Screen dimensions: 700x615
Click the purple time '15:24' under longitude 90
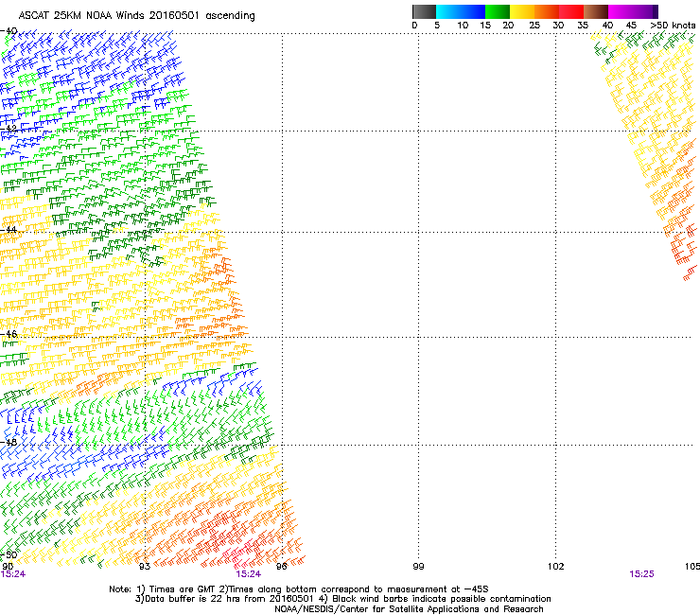(13, 574)
